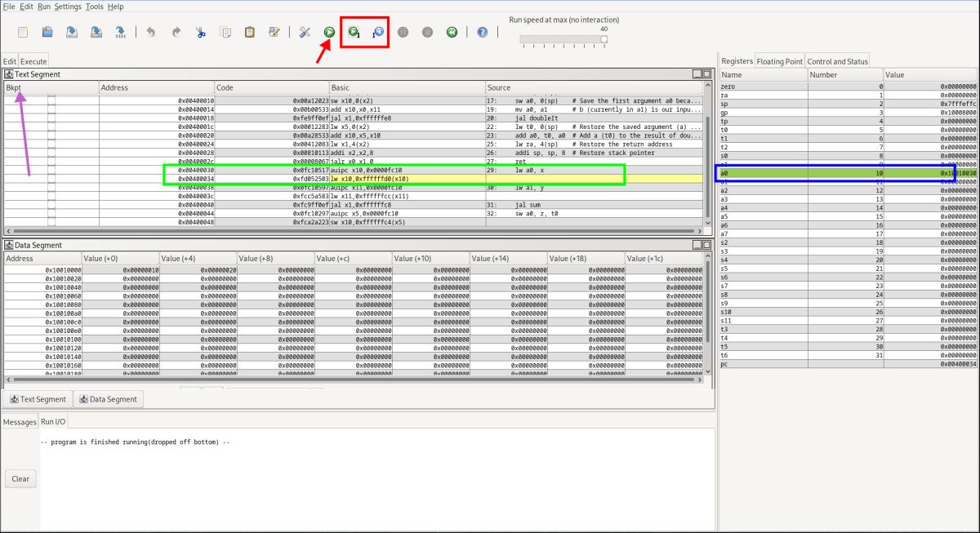Click source line 31 'jal sum'

tap(594, 205)
